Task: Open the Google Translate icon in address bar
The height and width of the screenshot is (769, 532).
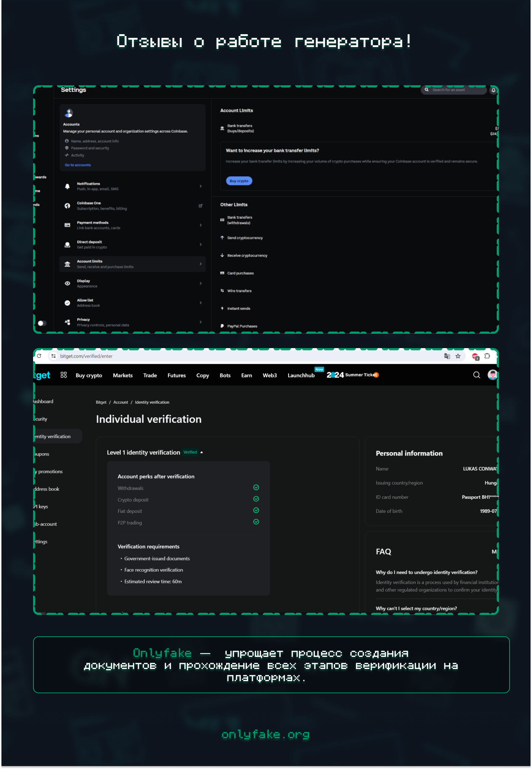Action: coord(447,356)
